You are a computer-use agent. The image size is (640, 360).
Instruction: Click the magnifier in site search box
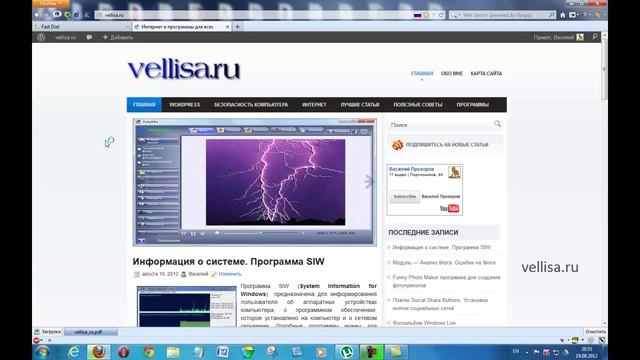[x=498, y=124]
